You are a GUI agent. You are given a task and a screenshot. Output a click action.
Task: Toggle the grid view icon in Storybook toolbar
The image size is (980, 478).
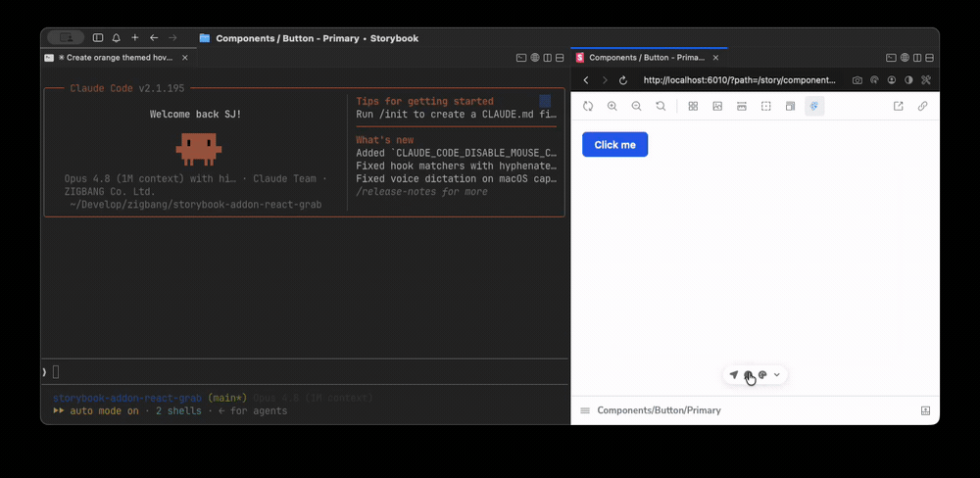click(693, 106)
